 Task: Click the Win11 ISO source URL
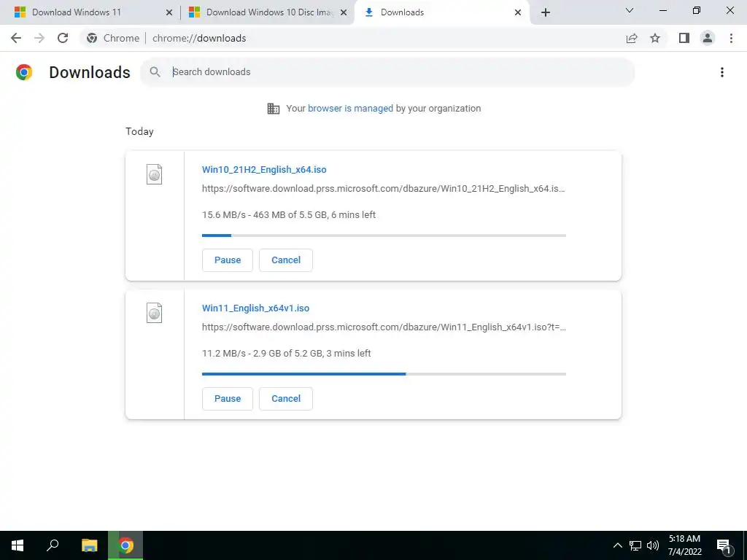384,327
